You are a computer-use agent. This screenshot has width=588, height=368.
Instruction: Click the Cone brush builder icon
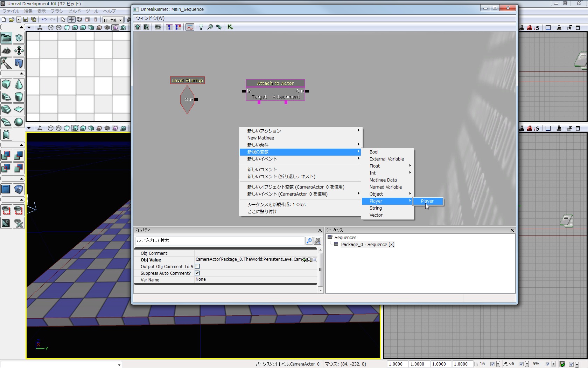(x=19, y=84)
